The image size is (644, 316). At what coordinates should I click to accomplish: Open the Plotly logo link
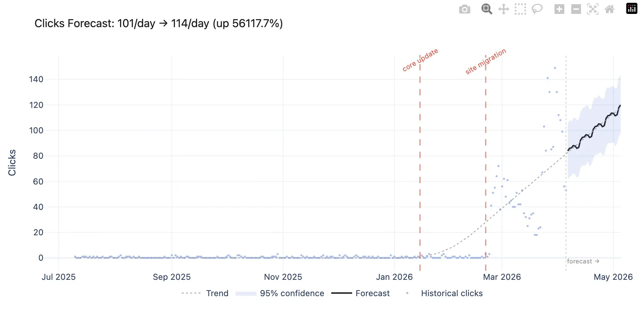click(x=631, y=8)
